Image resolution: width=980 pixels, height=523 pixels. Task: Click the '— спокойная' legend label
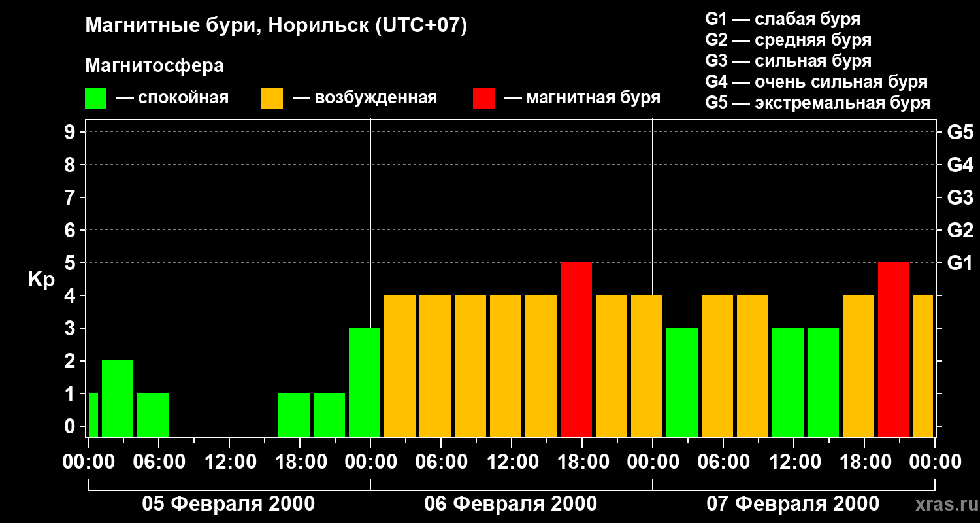[x=172, y=99]
